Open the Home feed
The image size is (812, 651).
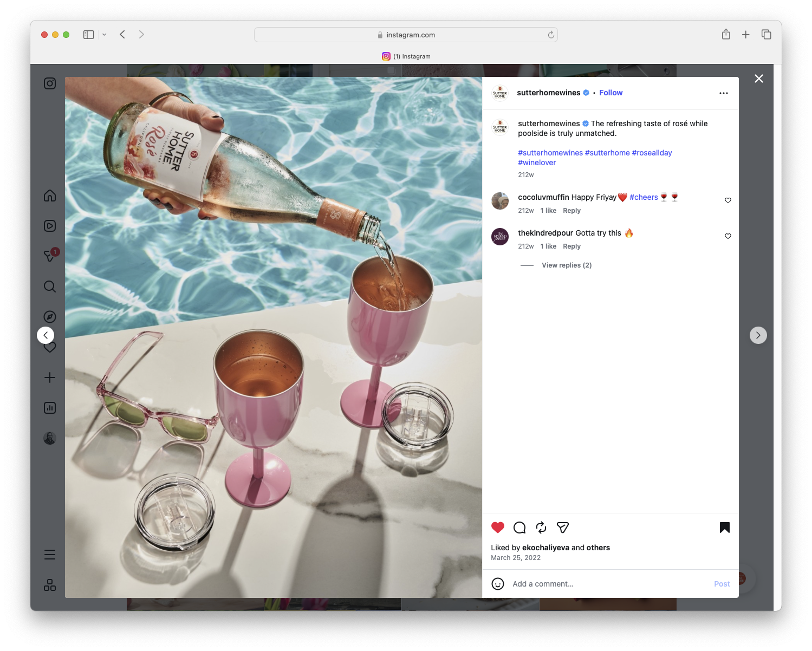pyautogui.click(x=49, y=196)
